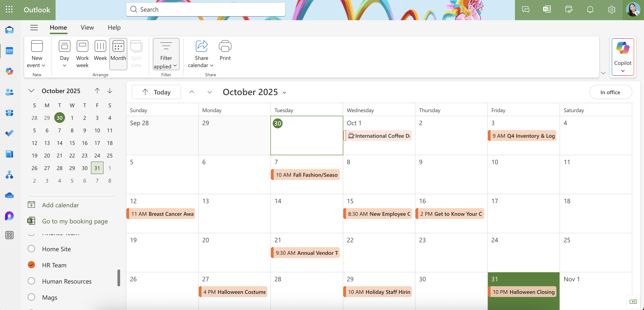Viewport: 644px width, 310px height.
Task: Open the Help tab
Action: pos(114,27)
